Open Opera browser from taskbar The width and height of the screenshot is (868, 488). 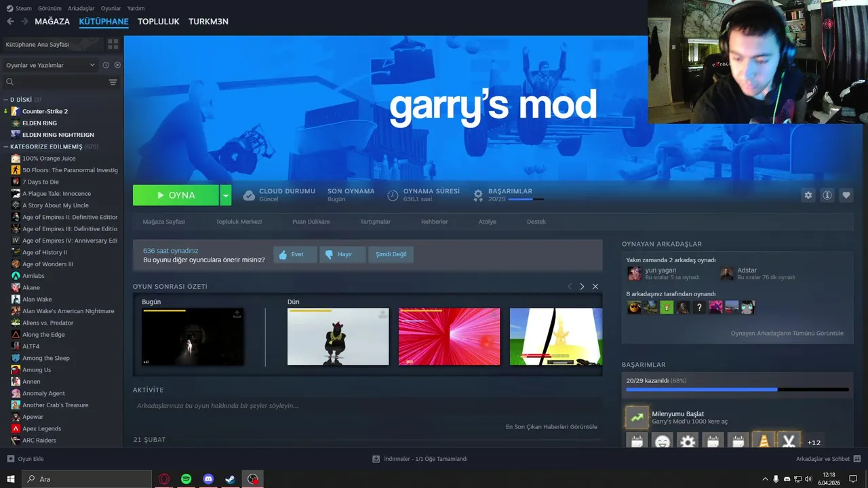coord(164,479)
